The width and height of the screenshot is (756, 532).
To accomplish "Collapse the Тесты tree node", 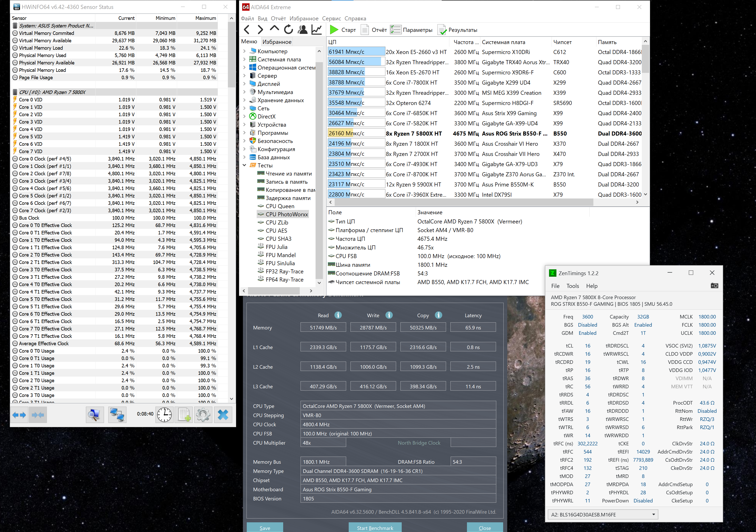I will click(244, 165).
